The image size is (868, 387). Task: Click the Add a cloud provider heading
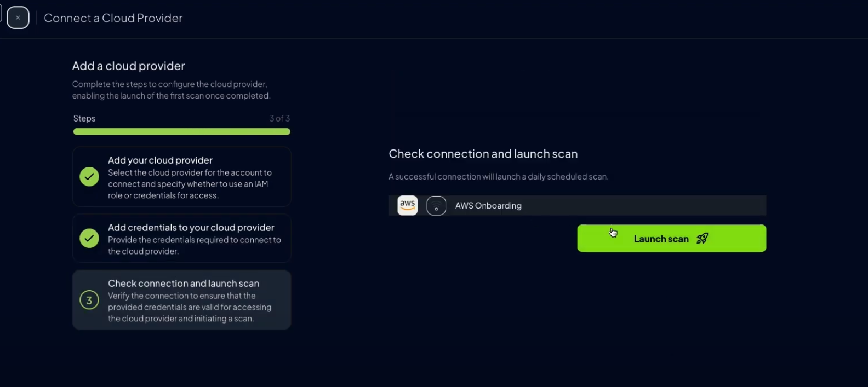click(x=128, y=66)
